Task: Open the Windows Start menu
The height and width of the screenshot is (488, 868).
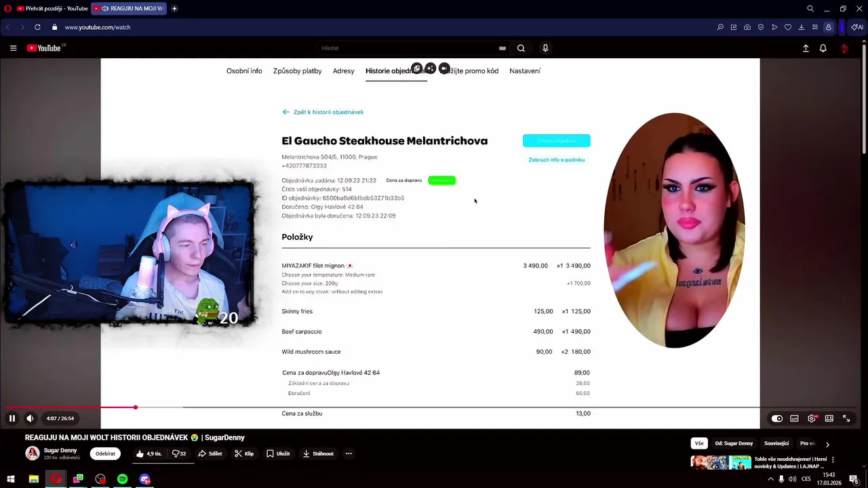Action: 11,479
